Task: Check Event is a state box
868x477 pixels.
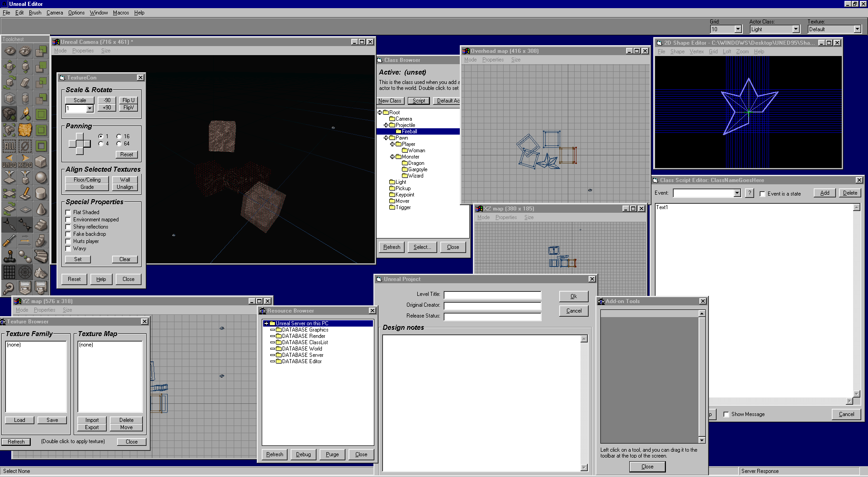Action: (762, 194)
